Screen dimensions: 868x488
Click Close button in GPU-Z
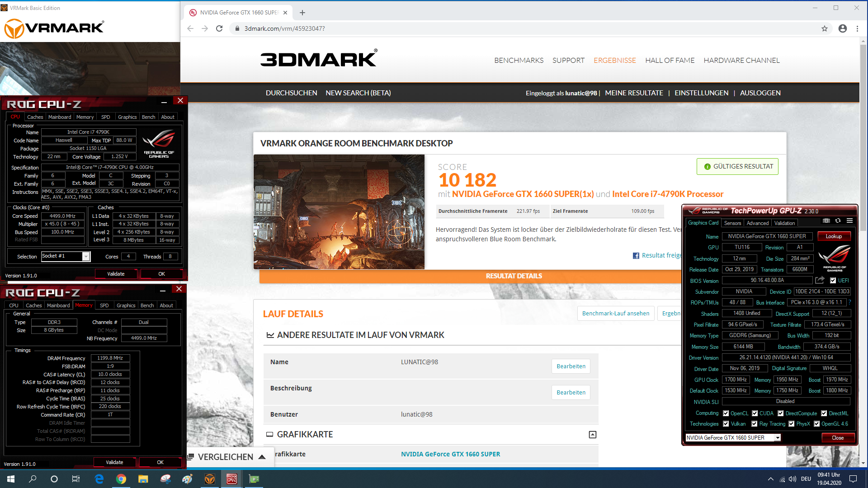(x=838, y=437)
